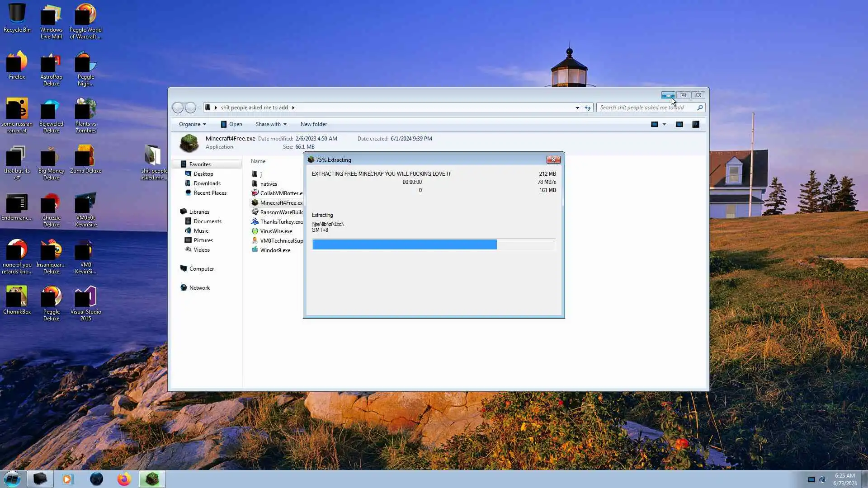
Task: Select the VirusWire.exe file
Action: 276,231
